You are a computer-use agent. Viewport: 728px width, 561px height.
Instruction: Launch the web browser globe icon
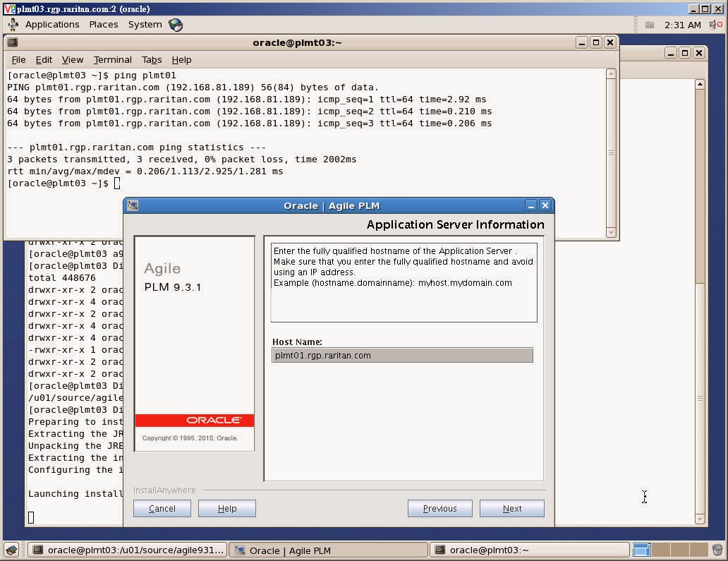pyautogui.click(x=176, y=25)
